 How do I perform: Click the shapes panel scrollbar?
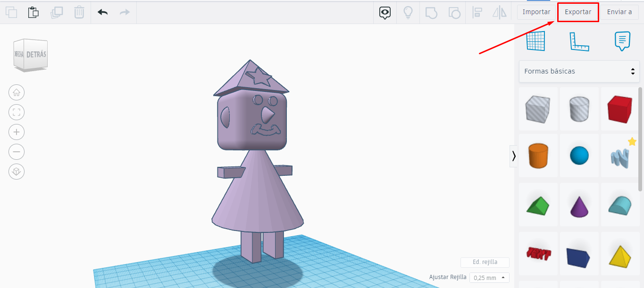(x=640, y=139)
